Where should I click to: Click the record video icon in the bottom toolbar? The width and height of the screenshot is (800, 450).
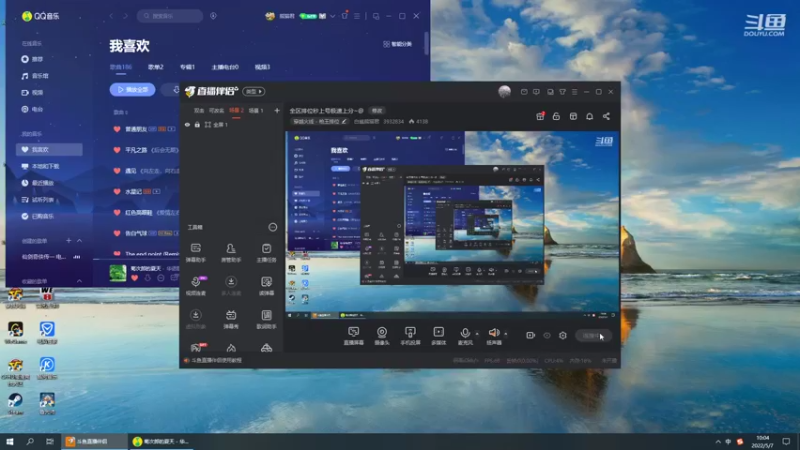pos(531,335)
